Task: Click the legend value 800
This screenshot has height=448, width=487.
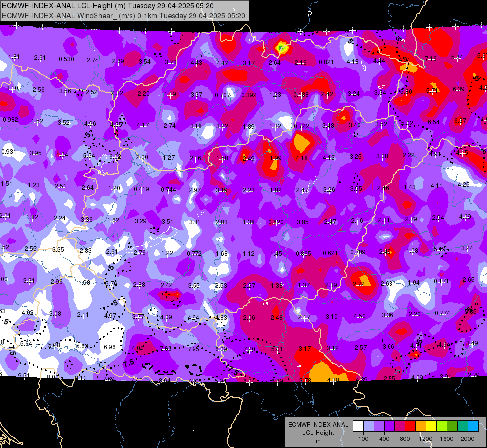Action: pos(405,439)
